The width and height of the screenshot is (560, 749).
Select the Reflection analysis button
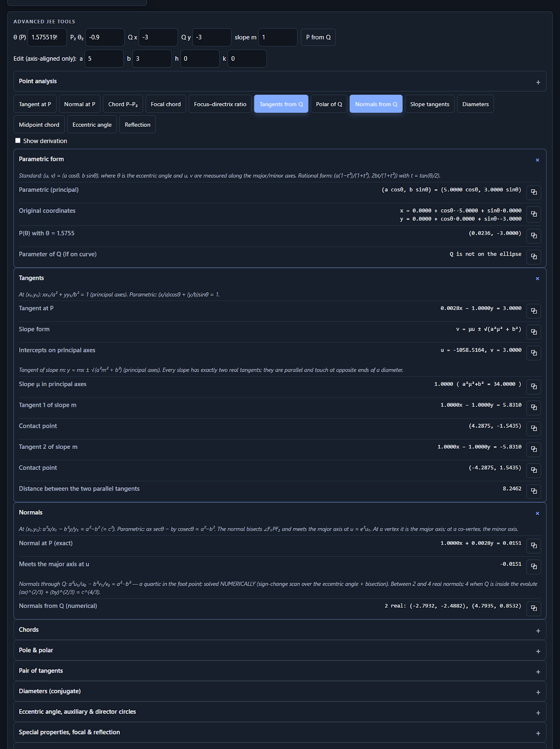138,125
